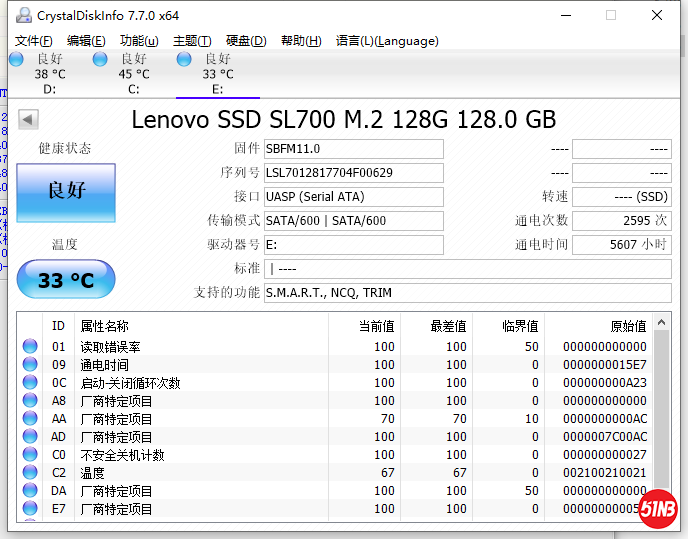The image size is (688, 539).
Task: Open the 硬盘(D) menu
Action: [246, 41]
